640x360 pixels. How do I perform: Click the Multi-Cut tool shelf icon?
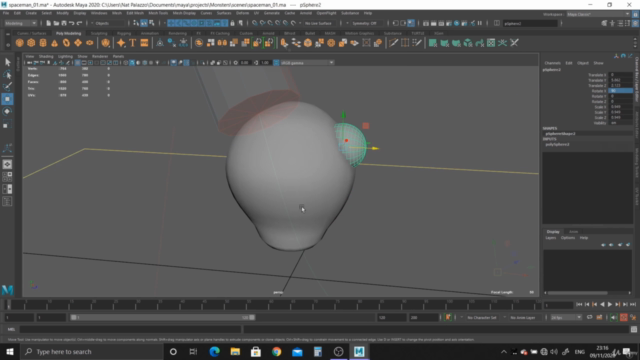pyautogui.click(x=393, y=43)
